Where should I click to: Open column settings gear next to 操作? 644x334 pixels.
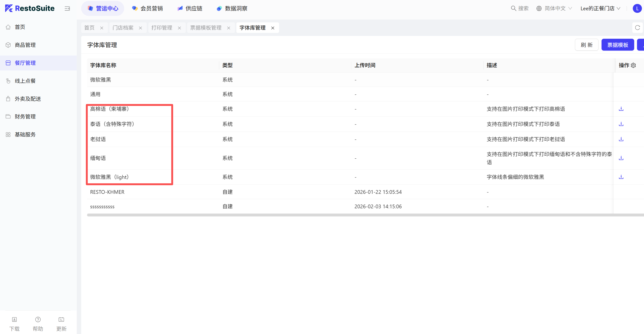pos(633,66)
